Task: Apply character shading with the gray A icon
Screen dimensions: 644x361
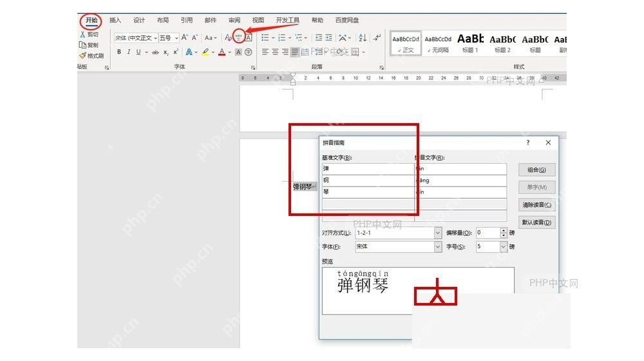Action: 238,52
